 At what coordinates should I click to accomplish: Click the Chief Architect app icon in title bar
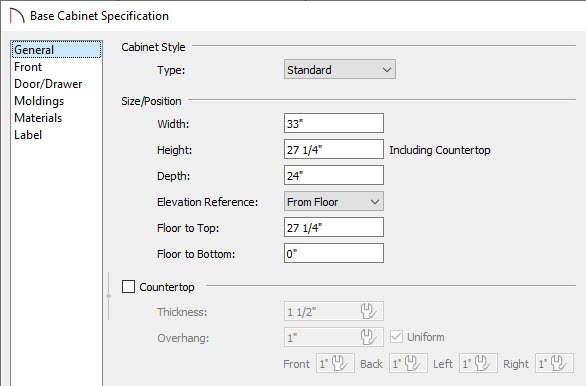click(x=16, y=16)
